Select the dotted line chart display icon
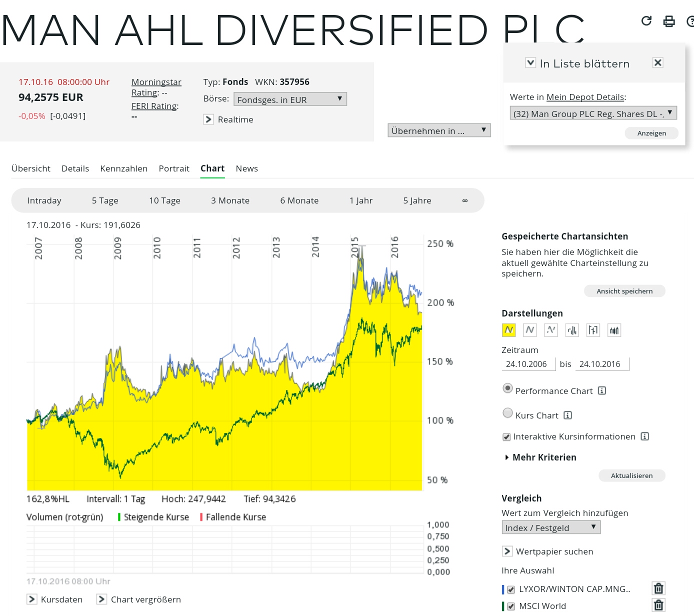Viewport: 694px width, 616px height. 551,330
